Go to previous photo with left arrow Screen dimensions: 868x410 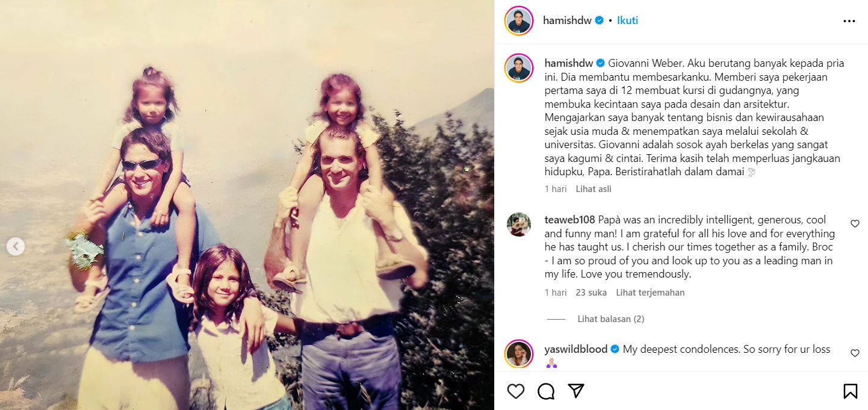[16, 246]
